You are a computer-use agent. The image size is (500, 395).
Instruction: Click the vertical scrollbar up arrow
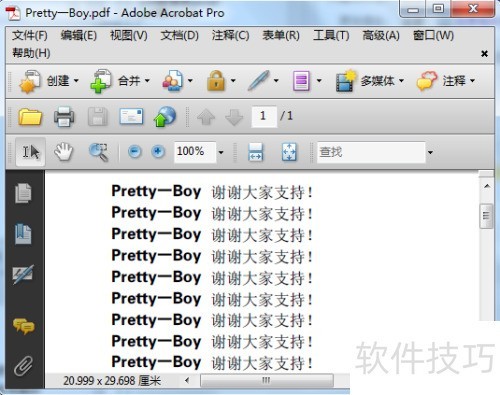pyautogui.click(x=487, y=186)
